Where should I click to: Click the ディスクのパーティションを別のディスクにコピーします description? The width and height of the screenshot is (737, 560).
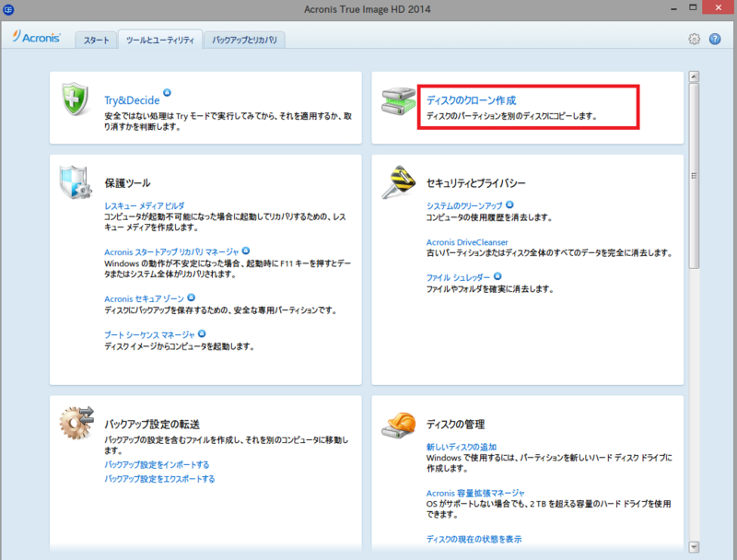click(x=511, y=116)
